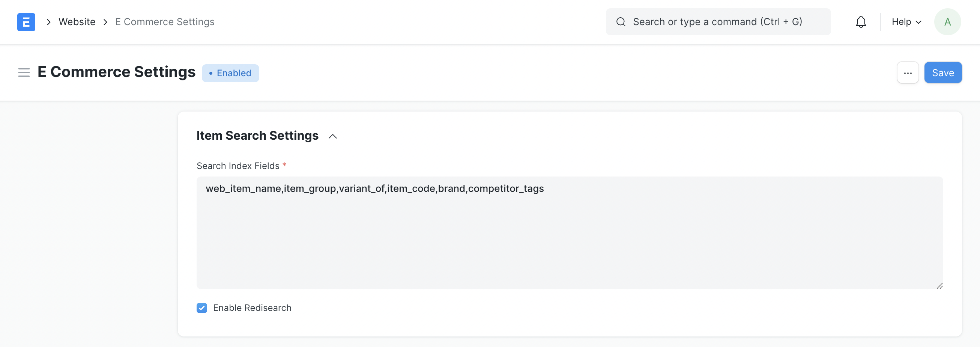The width and height of the screenshot is (980, 347).
Task: Click the Item Search Settings section heading
Action: coord(257,136)
